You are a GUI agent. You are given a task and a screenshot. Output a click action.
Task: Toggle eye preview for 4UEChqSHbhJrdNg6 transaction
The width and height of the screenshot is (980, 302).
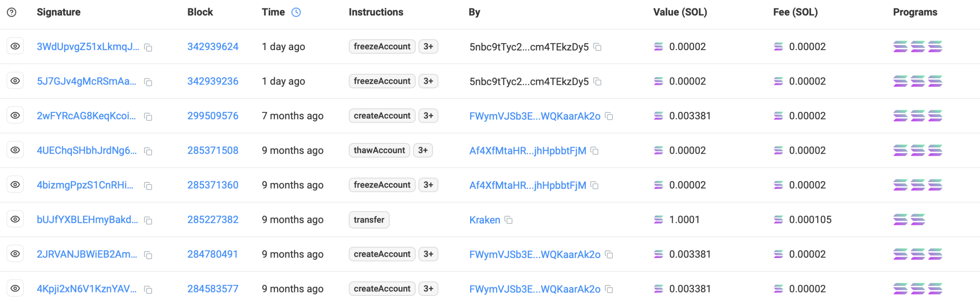15,150
